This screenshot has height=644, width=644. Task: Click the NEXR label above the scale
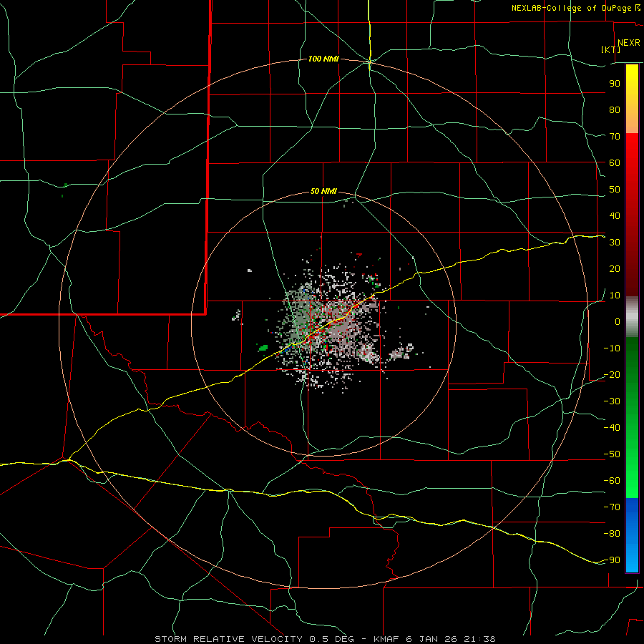pos(629,43)
